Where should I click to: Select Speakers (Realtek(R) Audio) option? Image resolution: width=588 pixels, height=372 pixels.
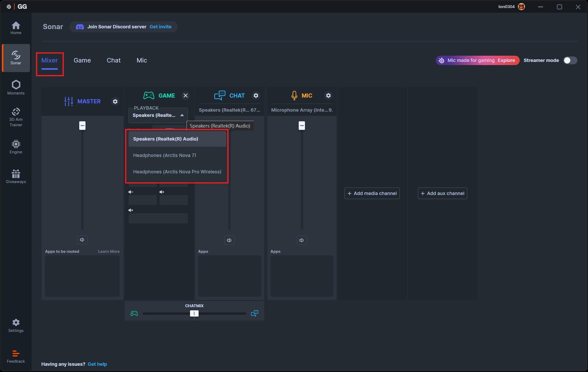pyautogui.click(x=177, y=139)
